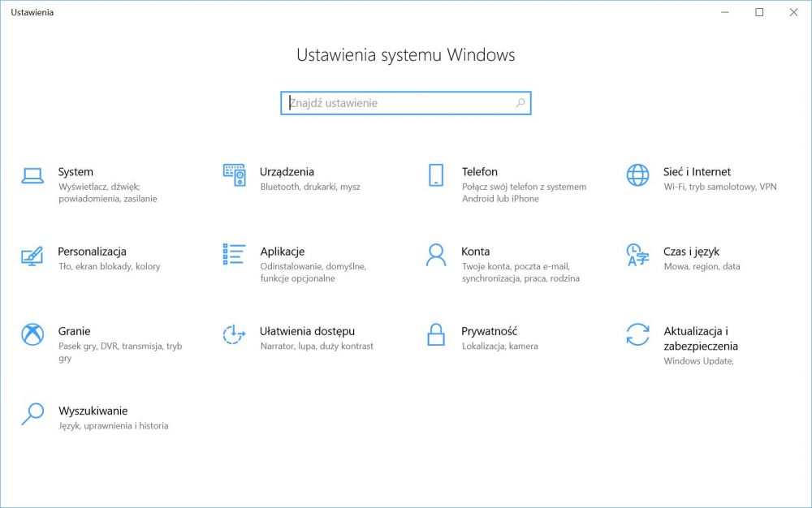
Task: Click the Ułatwienia dostępu icon
Action: click(x=234, y=334)
